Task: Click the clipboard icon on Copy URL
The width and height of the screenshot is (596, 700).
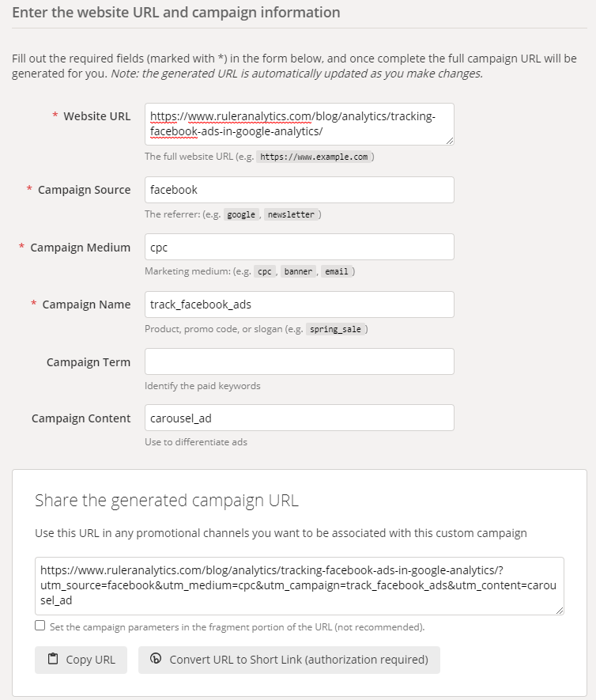Action: (53, 660)
